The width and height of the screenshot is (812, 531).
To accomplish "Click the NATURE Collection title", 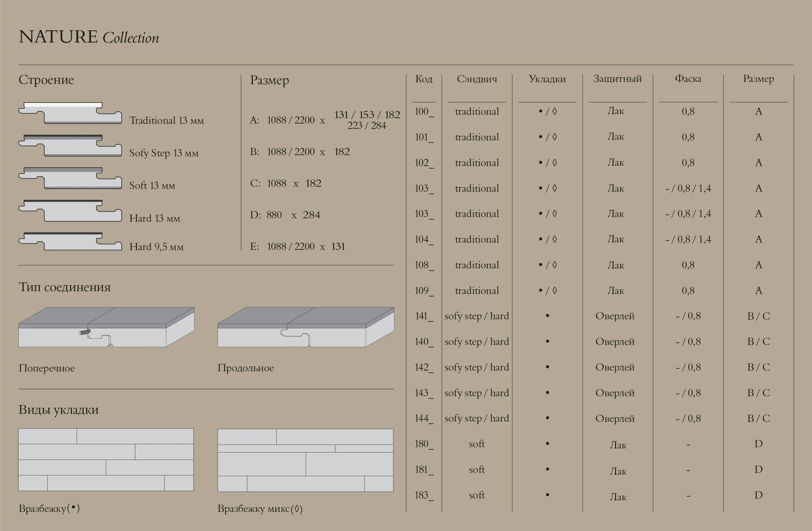I will [89, 37].
